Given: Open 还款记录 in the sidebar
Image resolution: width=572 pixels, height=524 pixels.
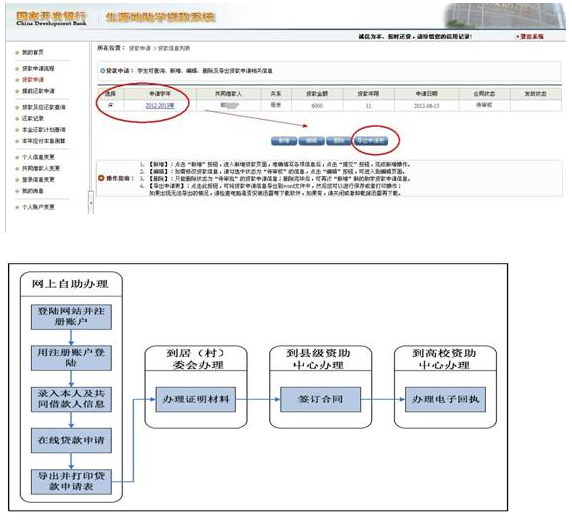Looking at the screenshot, I should point(32,119).
